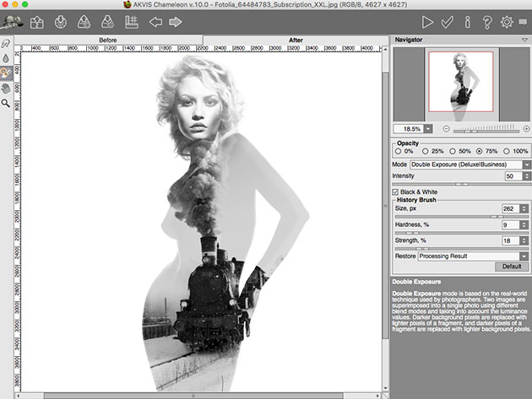Select the Zoom magnifier tool
This screenshot has width=532, height=399.
tap(7, 103)
